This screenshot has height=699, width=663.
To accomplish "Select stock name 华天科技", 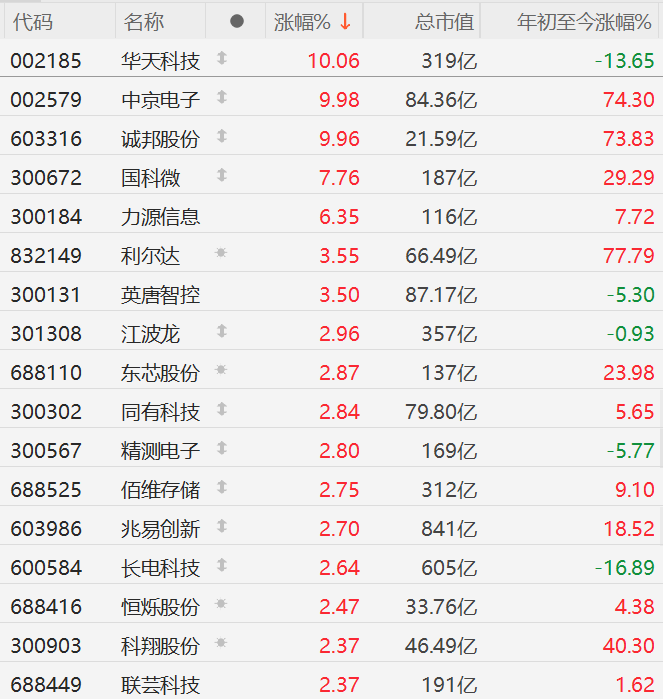I will (161, 61).
